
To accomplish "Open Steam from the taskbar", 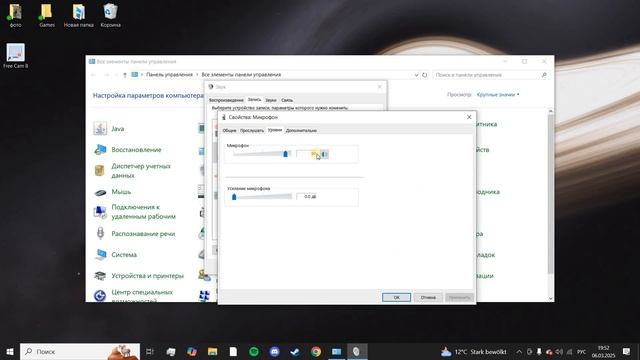I will [295, 351].
